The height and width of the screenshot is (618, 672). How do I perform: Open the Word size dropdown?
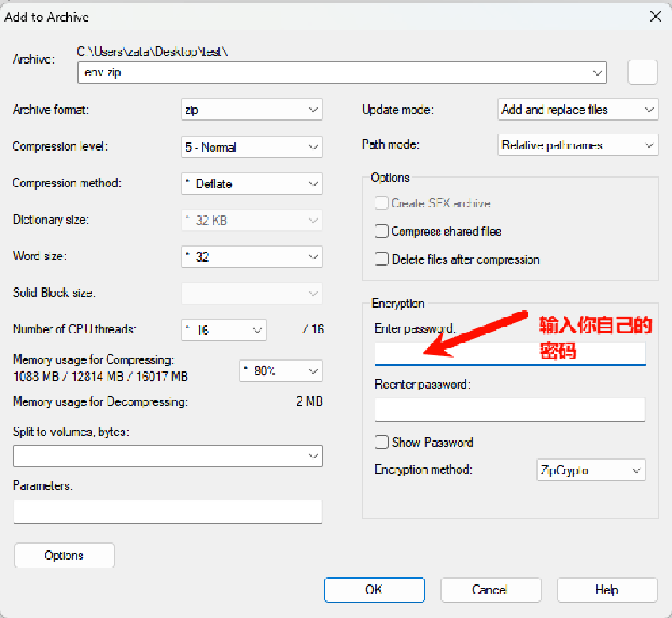(x=251, y=257)
